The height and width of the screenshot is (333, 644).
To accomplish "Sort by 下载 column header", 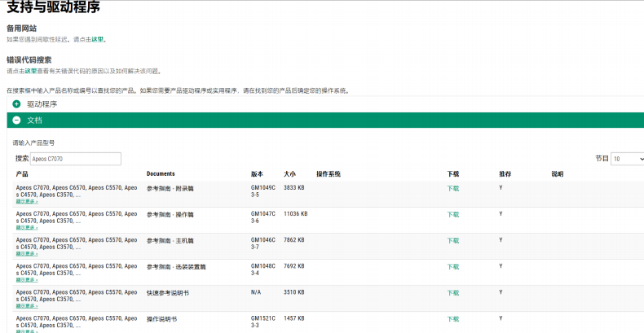I will click(453, 174).
